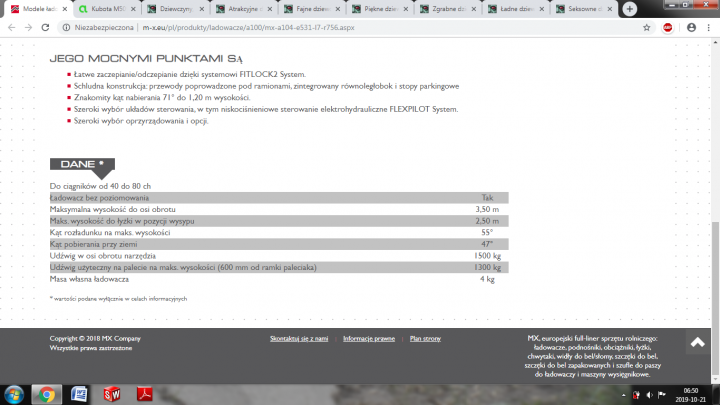Click the browser back arrow
Viewport: 720px width, 405px height.
(x=10, y=28)
